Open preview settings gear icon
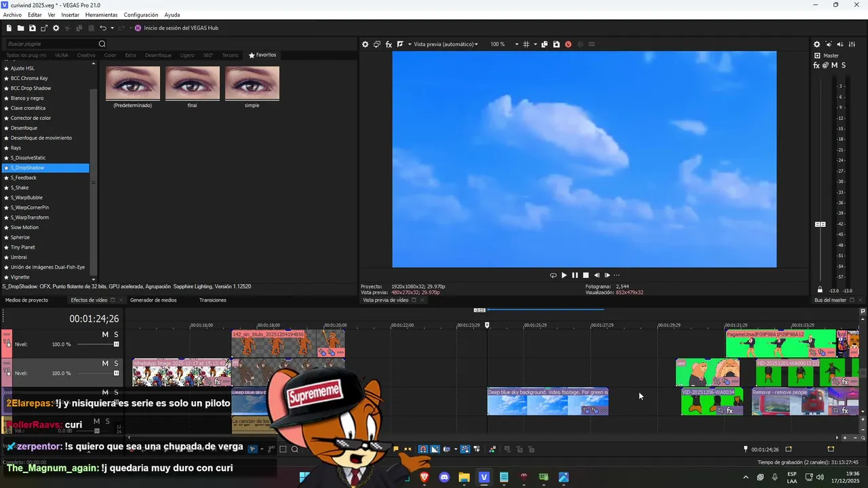The width and height of the screenshot is (868, 488). 365,44
